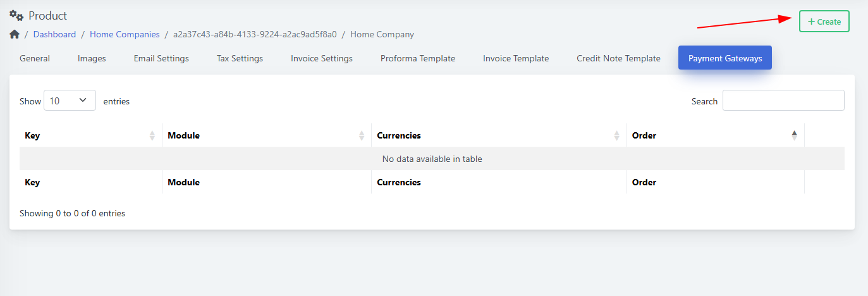Open the Email Settings tab
This screenshot has height=296, width=868.
pos(161,58)
